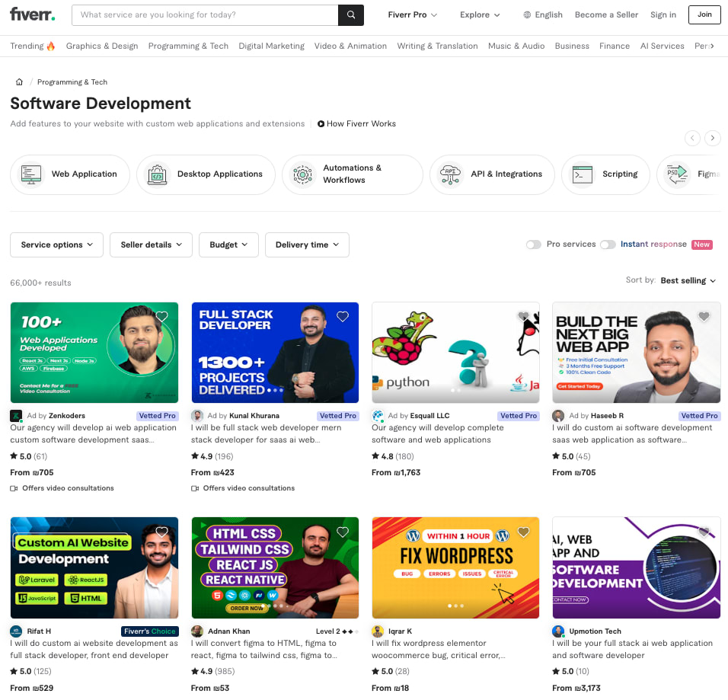
Task: Open Budget filter dropdown
Action: point(228,245)
